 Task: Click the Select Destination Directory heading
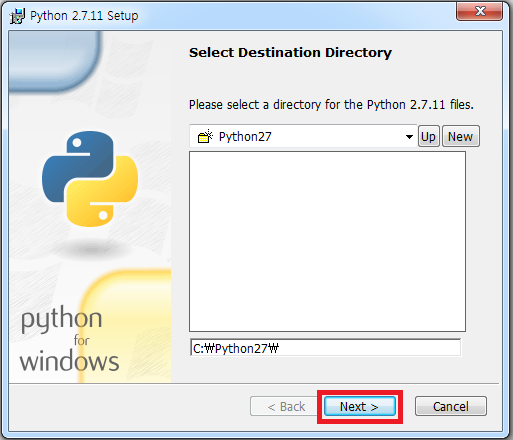tap(290, 53)
